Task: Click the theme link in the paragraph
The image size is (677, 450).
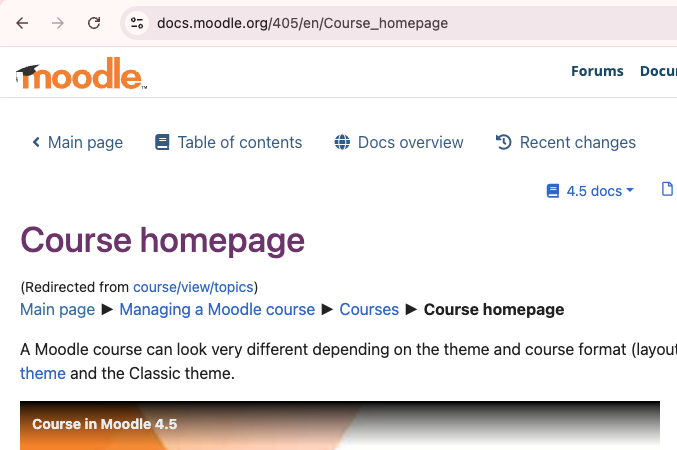Action: tap(43, 374)
